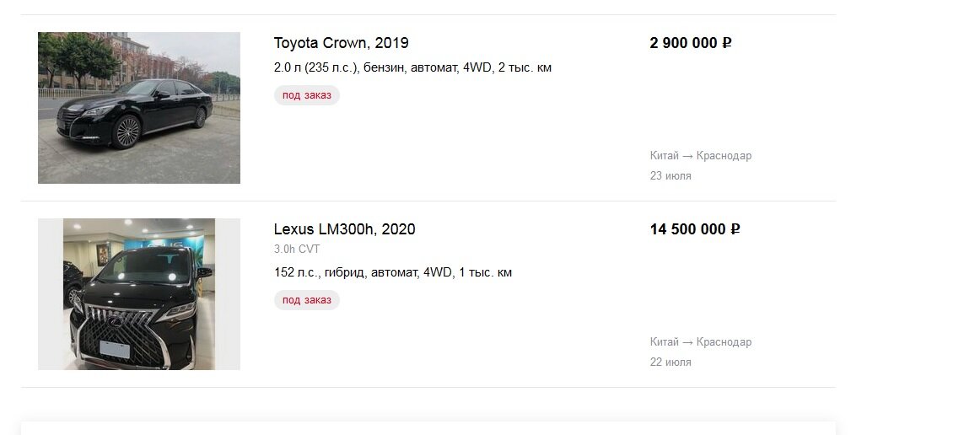Click the Toyota Crown 'под заказ' badge

coord(307,95)
